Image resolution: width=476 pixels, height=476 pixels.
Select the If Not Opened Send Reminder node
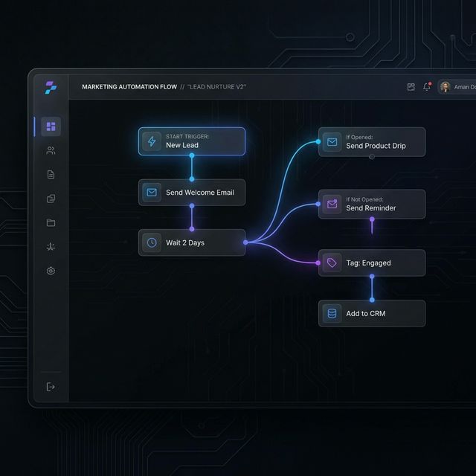(x=372, y=204)
